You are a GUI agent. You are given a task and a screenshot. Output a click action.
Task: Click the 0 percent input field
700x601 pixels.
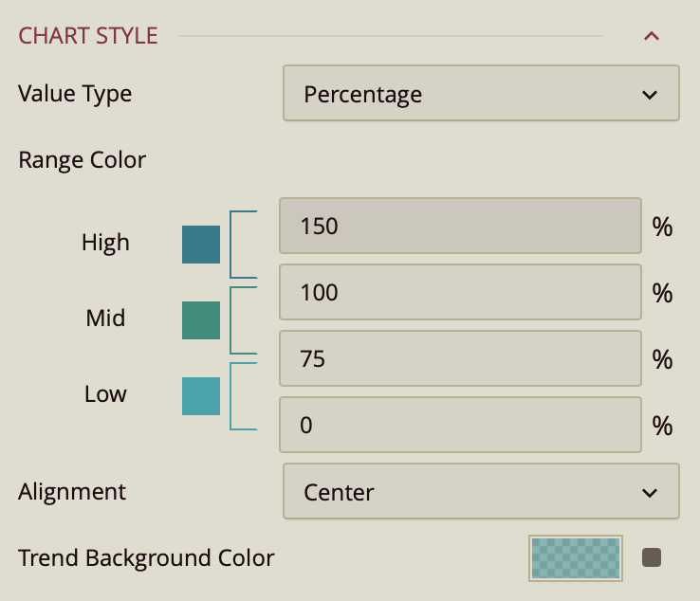point(460,425)
